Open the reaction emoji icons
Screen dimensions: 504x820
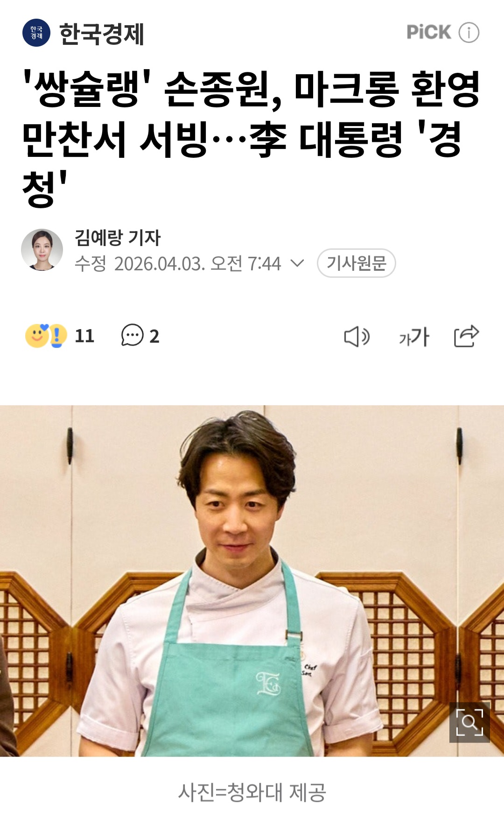coord(46,336)
